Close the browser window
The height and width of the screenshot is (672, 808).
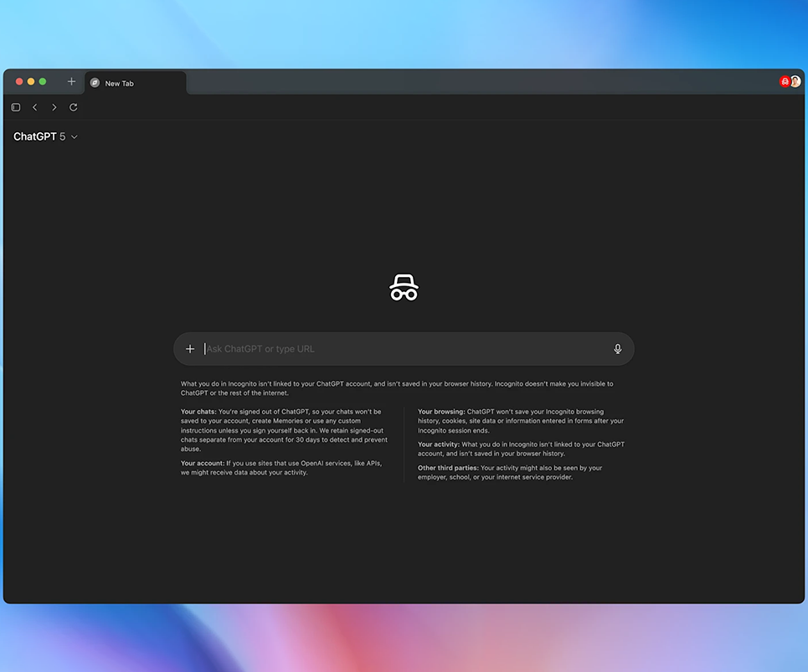pos(18,82)
